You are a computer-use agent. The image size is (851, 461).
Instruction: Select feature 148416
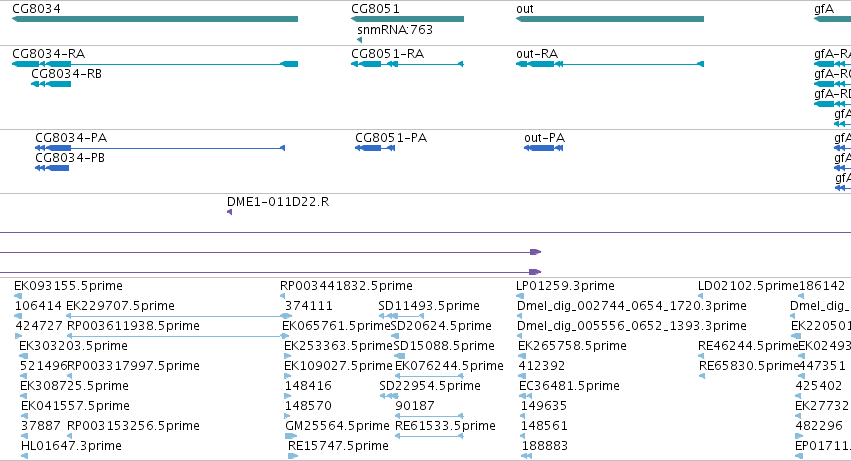tap(288, 396)
